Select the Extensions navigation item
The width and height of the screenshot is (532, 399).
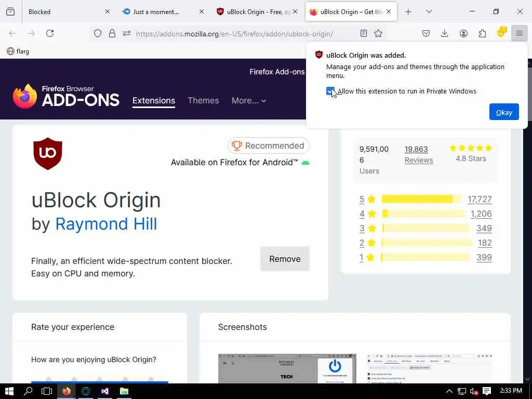coord(154,100)
